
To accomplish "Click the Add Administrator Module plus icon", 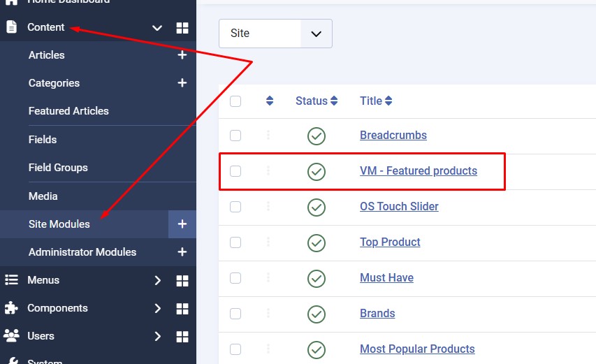I will pos(182,252).
